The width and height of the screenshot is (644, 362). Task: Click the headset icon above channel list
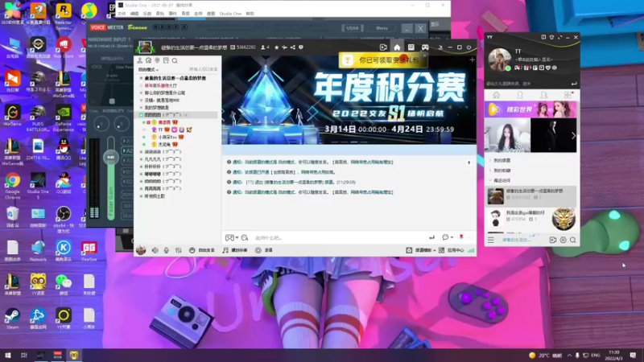point(149,61)
